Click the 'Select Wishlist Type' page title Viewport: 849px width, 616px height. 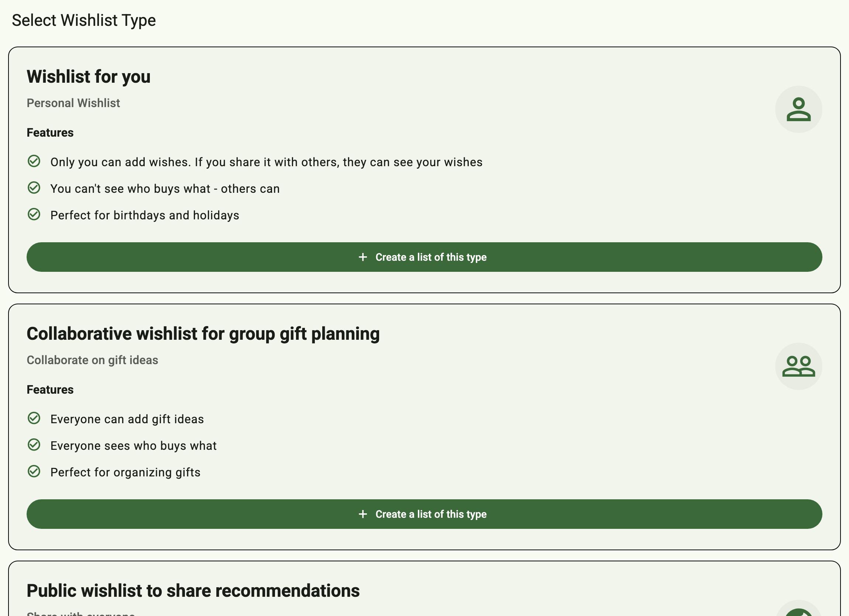point(84,20)
